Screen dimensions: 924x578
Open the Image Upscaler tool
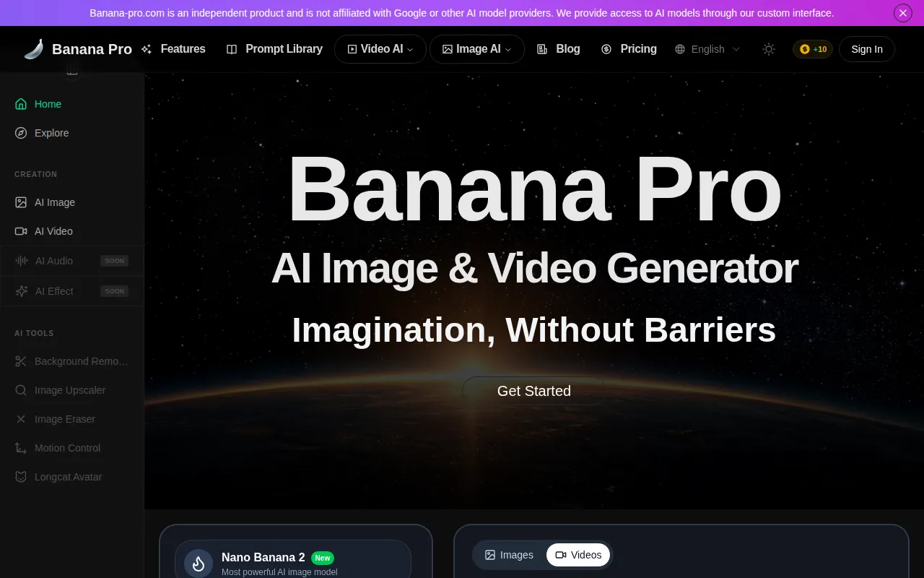[69, 390]
